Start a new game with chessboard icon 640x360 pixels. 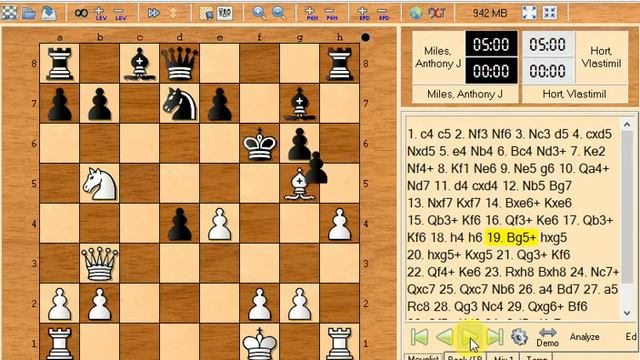[9, 13]
